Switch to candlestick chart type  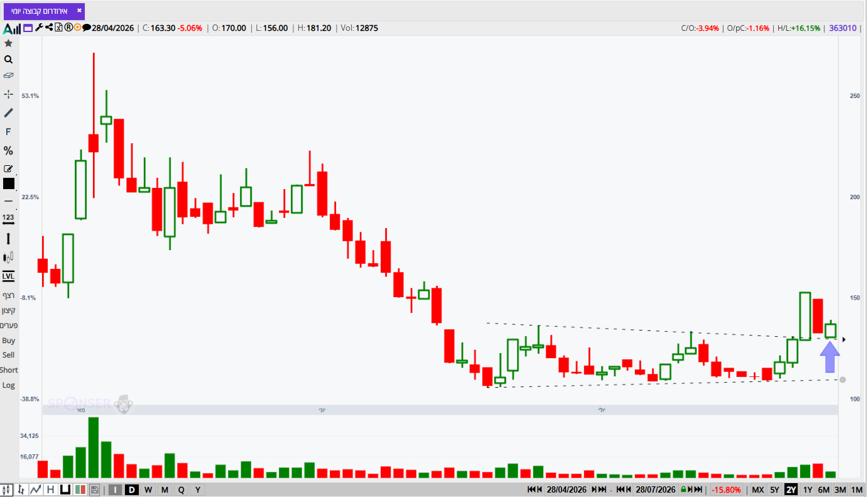pyautogui.click(x=7, y=489)
